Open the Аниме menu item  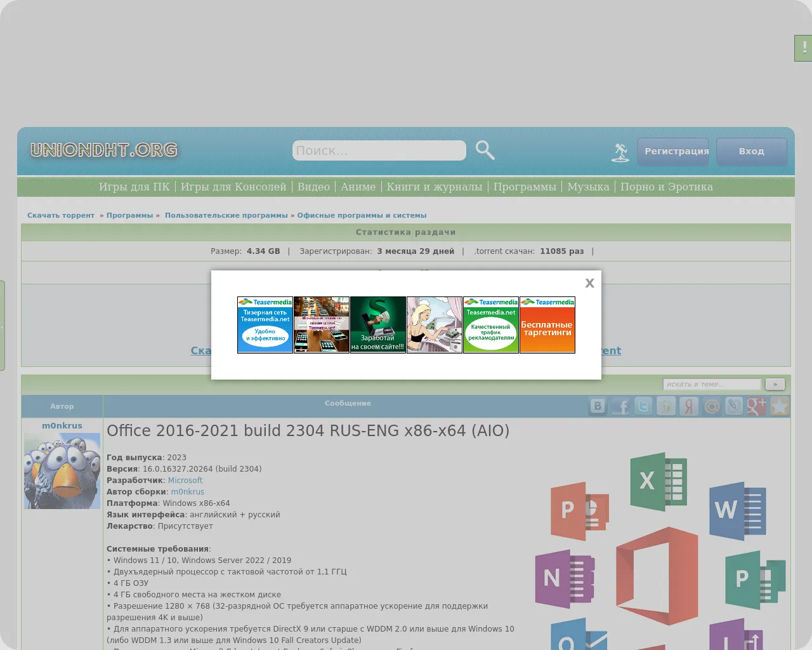tap(358, 187)
